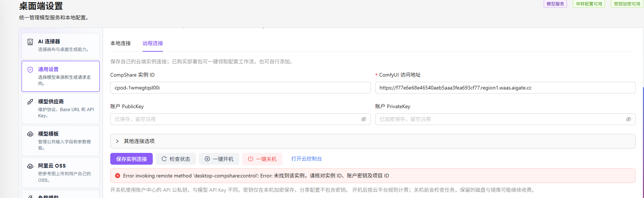Open AI 连接器 settings section
Image resolution: width=644 pixels, height=198 pixels.
(60, 46)
